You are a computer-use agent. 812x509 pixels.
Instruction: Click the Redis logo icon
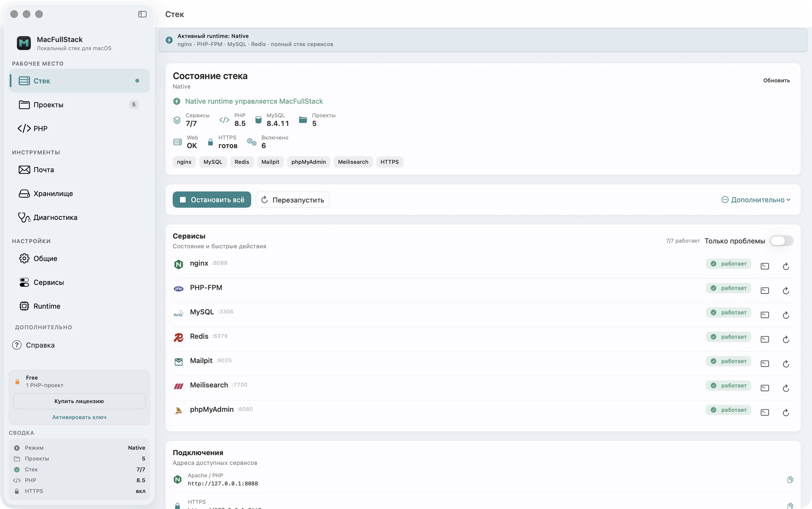tap(178, 337)
